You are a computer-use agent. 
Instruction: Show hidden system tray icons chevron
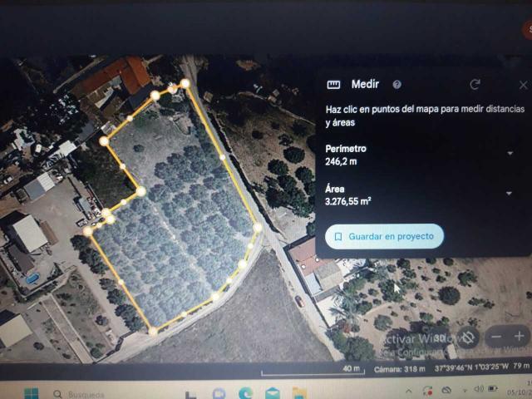408,392
